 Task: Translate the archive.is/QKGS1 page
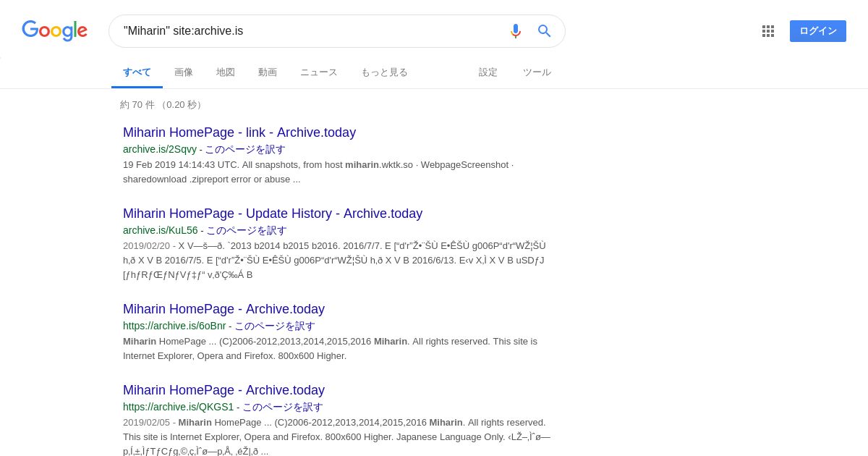(283, 407)
